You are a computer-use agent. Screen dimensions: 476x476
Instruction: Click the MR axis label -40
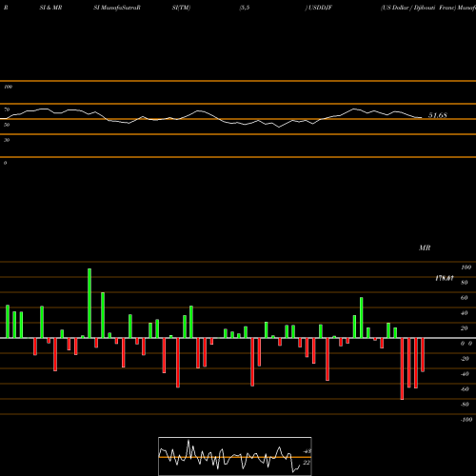pyautogui.click(x=465, y=374)
